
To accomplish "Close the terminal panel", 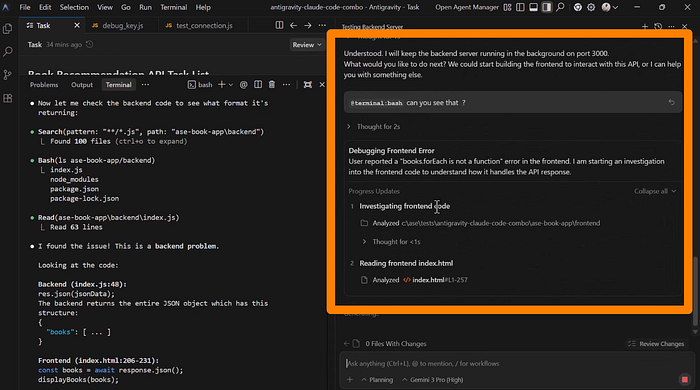I will tap(322, 85).
